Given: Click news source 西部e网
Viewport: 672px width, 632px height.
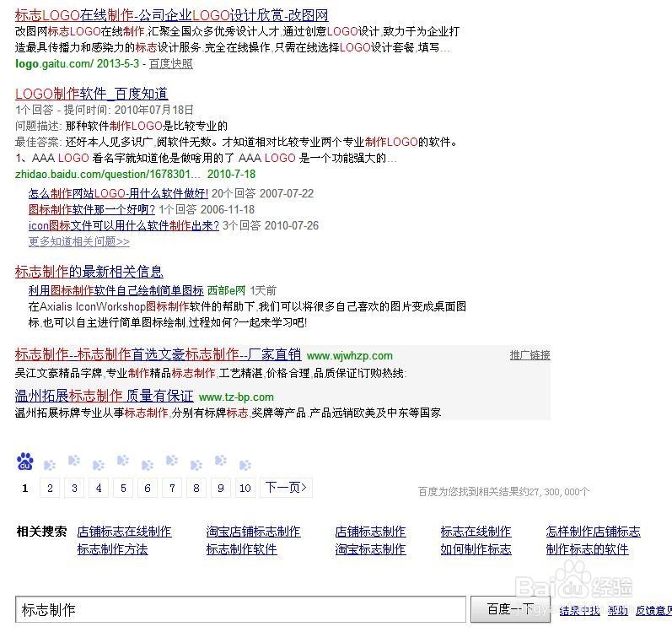Looking at the screenshot, I should click(226, 290).
